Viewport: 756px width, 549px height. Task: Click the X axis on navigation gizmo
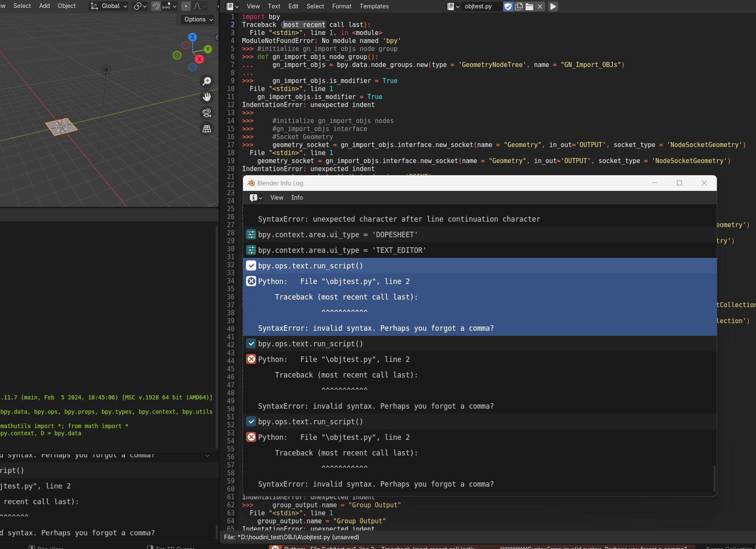(x=199, y=59)
